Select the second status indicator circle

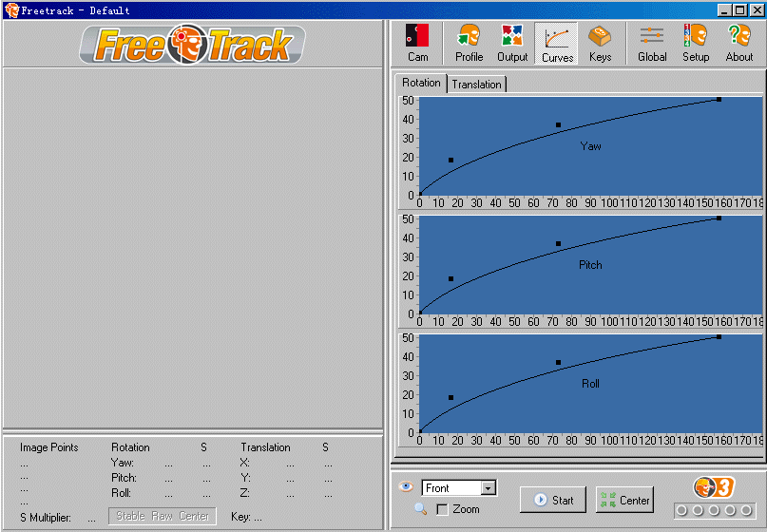(698, 510)
